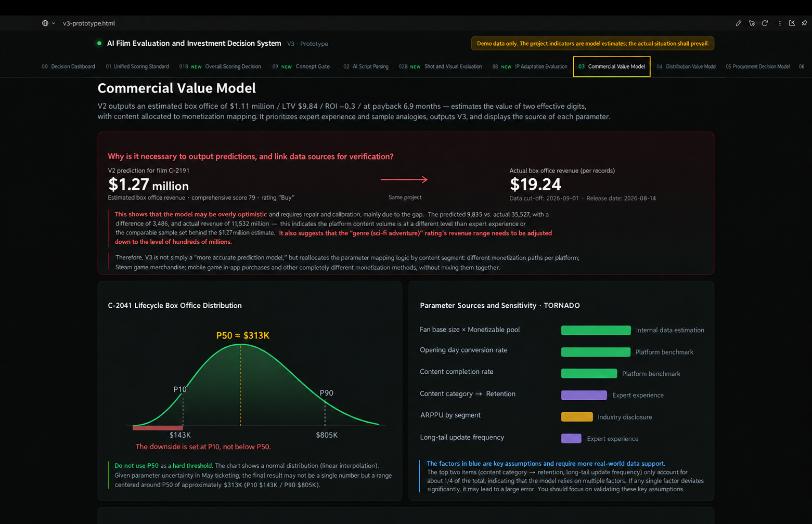Go to 05 Procurement Decision Model tab
The height and width of the screenshot is (524, 812).
point(757,67)
